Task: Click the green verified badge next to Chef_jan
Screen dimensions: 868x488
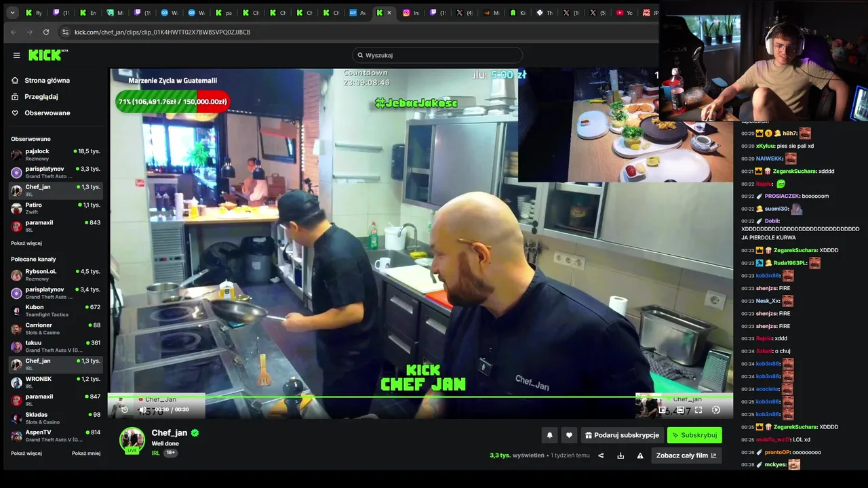Action: pyautogui.click(x=195, y=432)
